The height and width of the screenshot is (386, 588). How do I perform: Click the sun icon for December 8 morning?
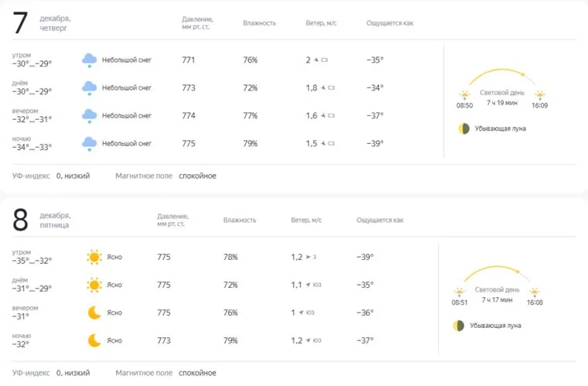click(94, 257)
